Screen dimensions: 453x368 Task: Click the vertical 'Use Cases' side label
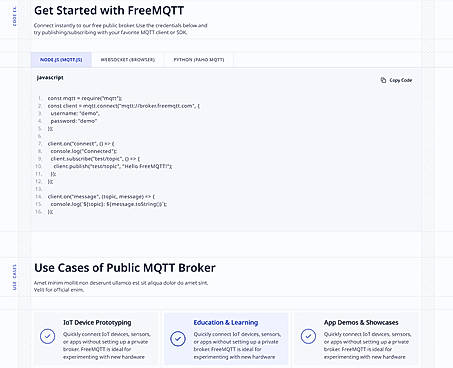point(14,277)
